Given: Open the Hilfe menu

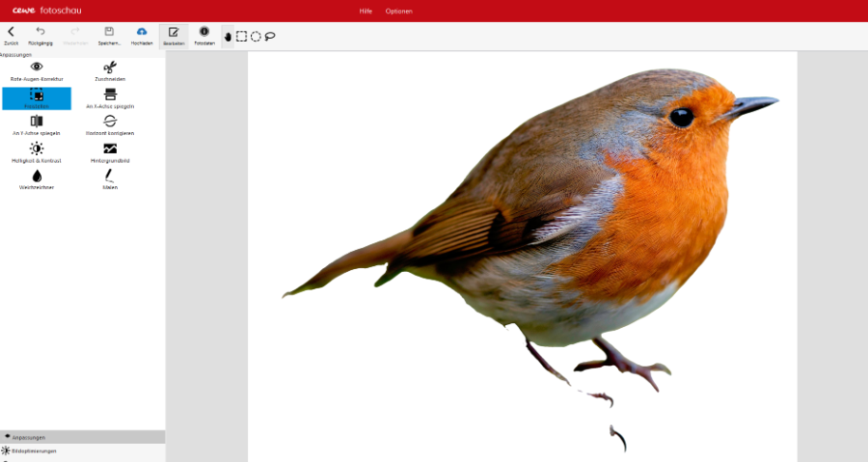Looking at the screenshot, I should 366,11.
